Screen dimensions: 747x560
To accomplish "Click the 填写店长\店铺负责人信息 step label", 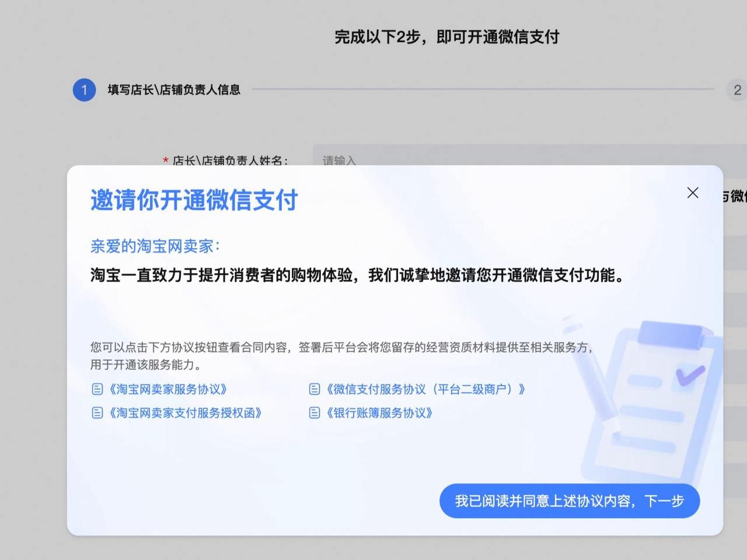I will click(x=174, y=90).
